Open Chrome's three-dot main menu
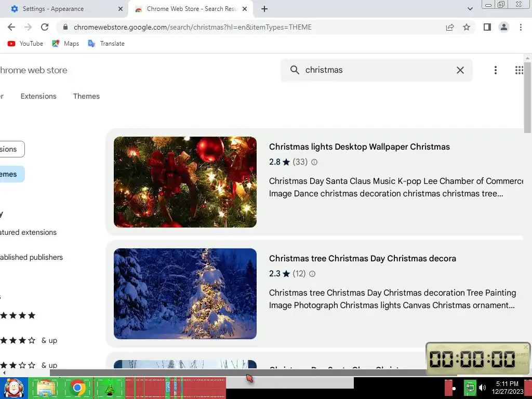The height and width of the screenshot is (399, 532). [x=521, y=27]
